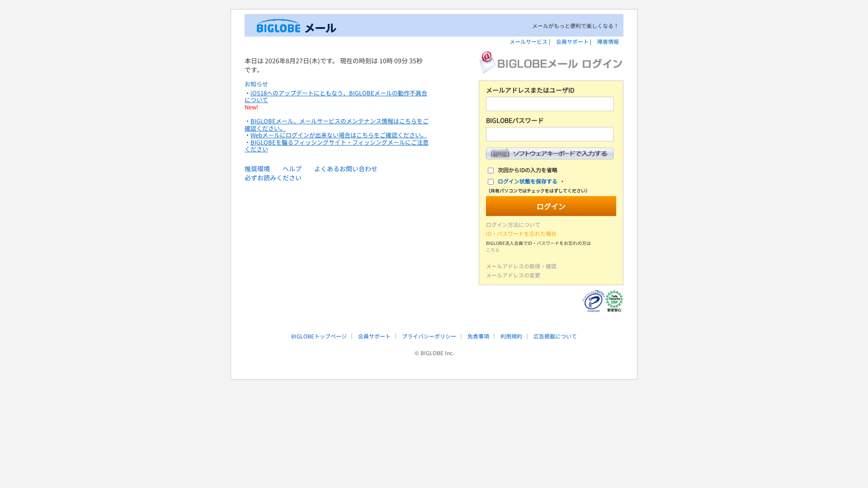Open メールサービス link in header

(528, 42)
